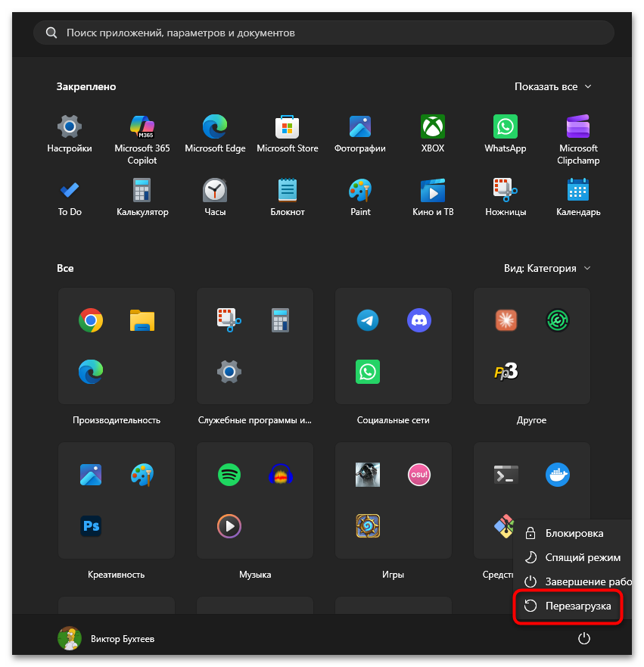Open WhatsApp in Социальные сети group

click(368, 372)
